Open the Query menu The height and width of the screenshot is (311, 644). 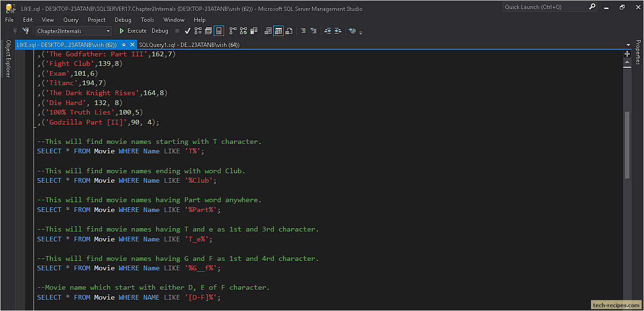pyautogui.click(x=71, y=20)
